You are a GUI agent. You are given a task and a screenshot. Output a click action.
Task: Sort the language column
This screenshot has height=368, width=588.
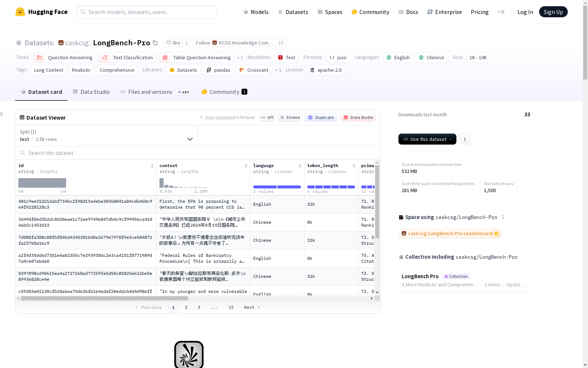tap(300, 166)
